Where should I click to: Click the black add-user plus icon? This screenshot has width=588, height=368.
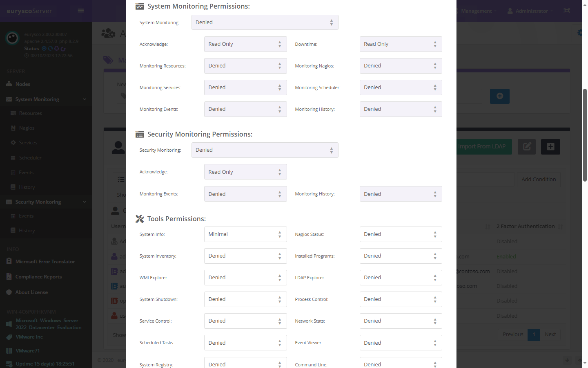(x=550, y=146)
